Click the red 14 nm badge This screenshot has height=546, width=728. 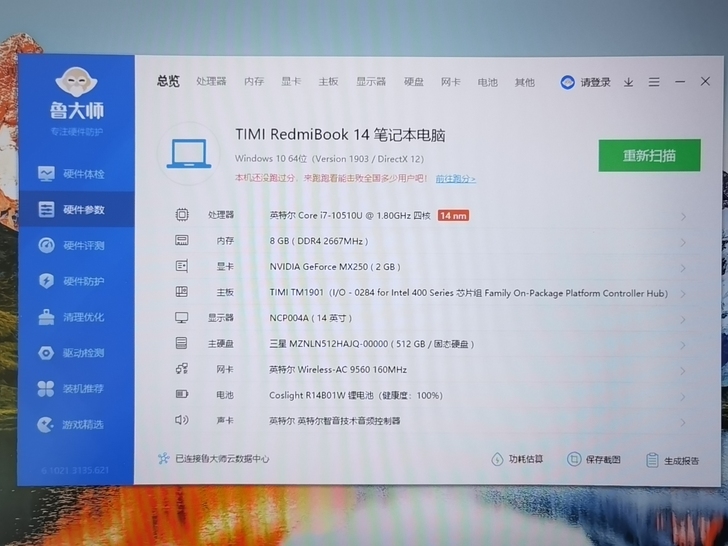point(453,215)
